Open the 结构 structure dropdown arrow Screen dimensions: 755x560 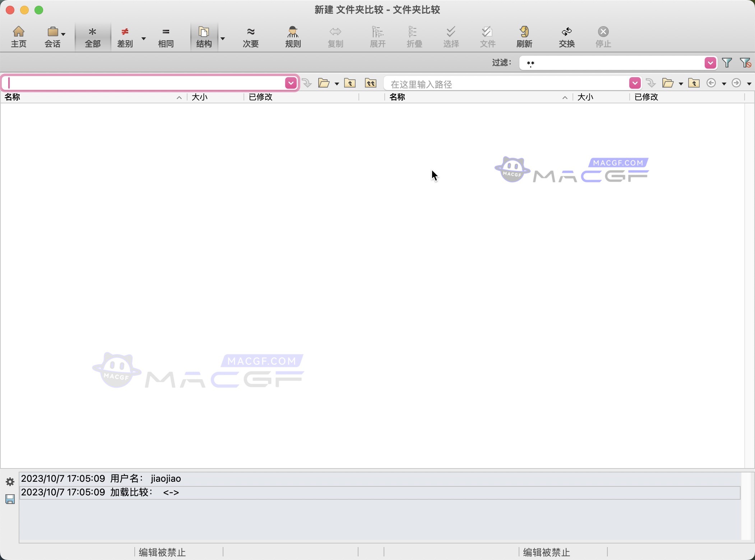point(223,38)
